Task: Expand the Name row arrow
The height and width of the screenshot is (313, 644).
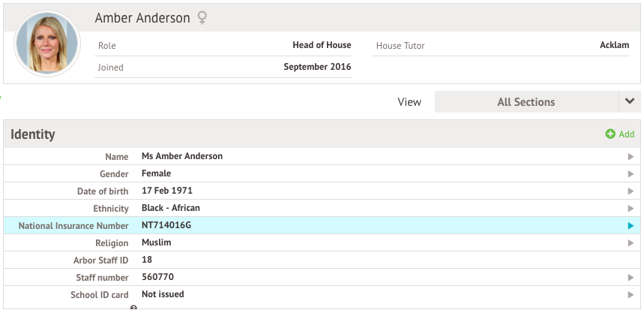Action: click(x=631, y=157)
